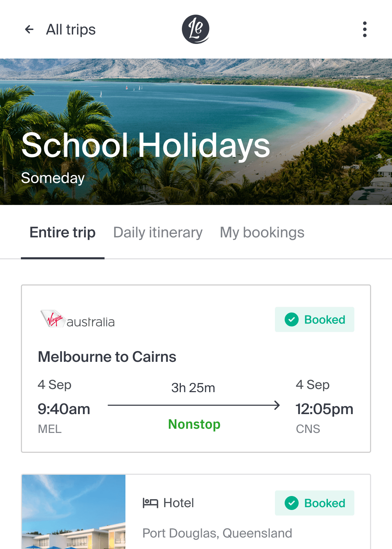Click the hotel Booked status badge
This screenshot has width=392, height=549.
click(x=315, y=503)
